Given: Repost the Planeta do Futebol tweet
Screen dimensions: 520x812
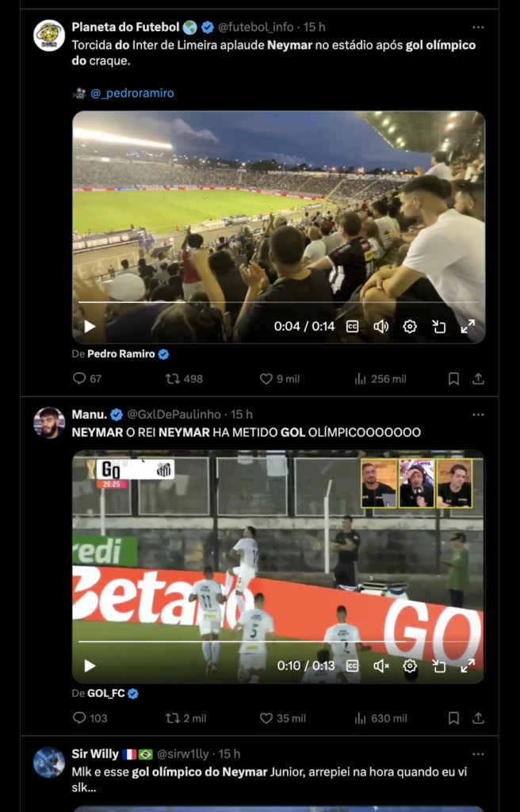Looking at the screenshot, I should 172,379.
